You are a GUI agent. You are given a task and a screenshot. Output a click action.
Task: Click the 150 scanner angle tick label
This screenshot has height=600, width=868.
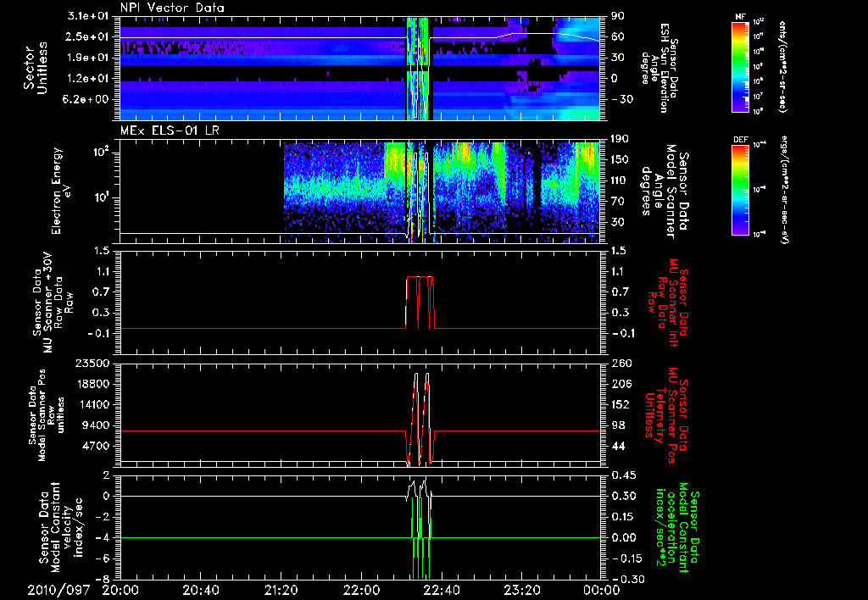(620, 159)
